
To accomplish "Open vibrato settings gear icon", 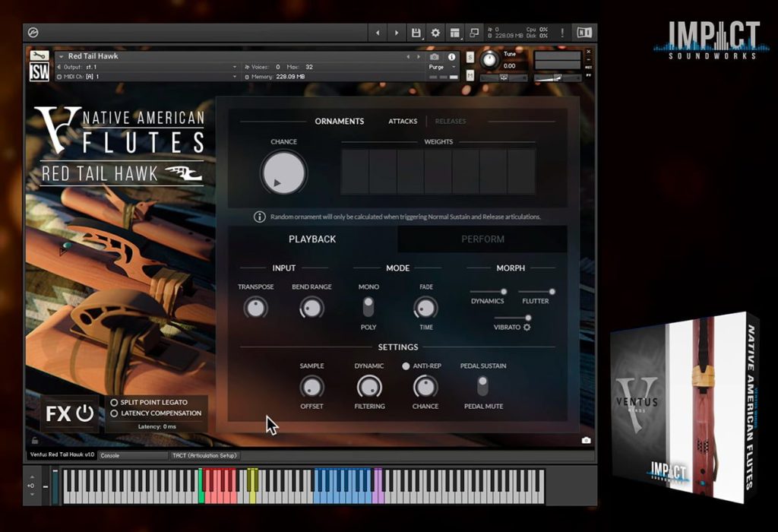I will tap(527, 327).
